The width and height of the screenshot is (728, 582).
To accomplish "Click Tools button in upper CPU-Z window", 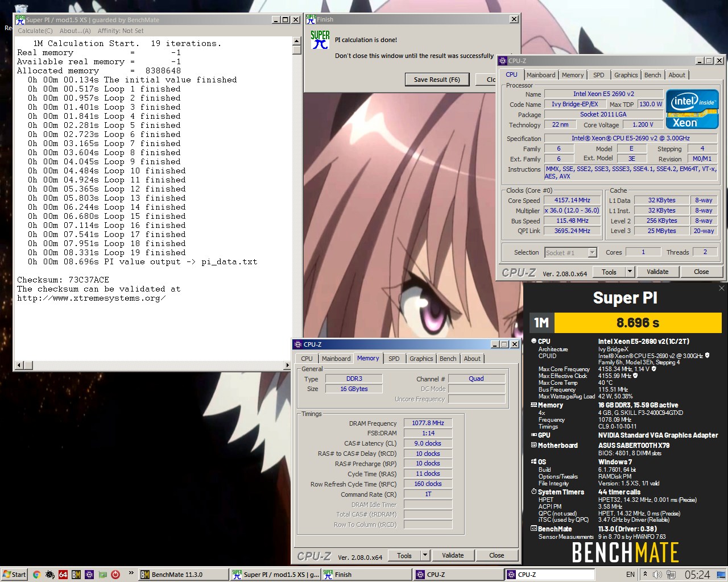I will coord(609,272).
